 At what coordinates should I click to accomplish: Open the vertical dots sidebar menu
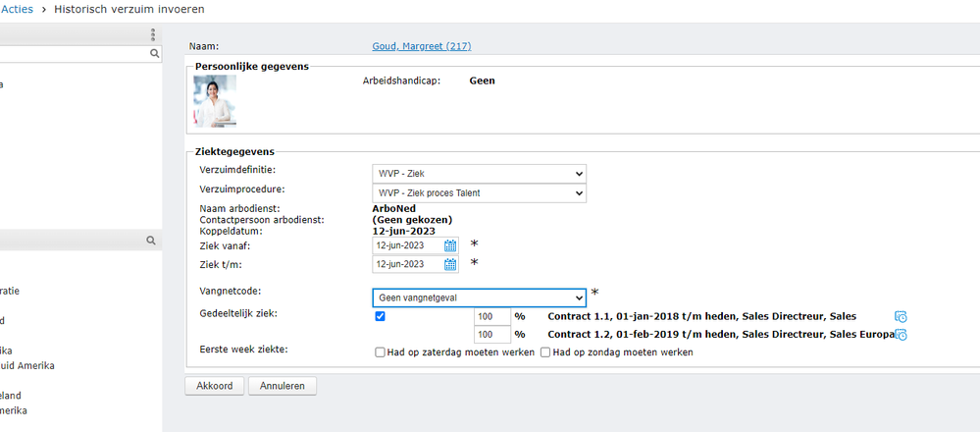tap(153, 34)
